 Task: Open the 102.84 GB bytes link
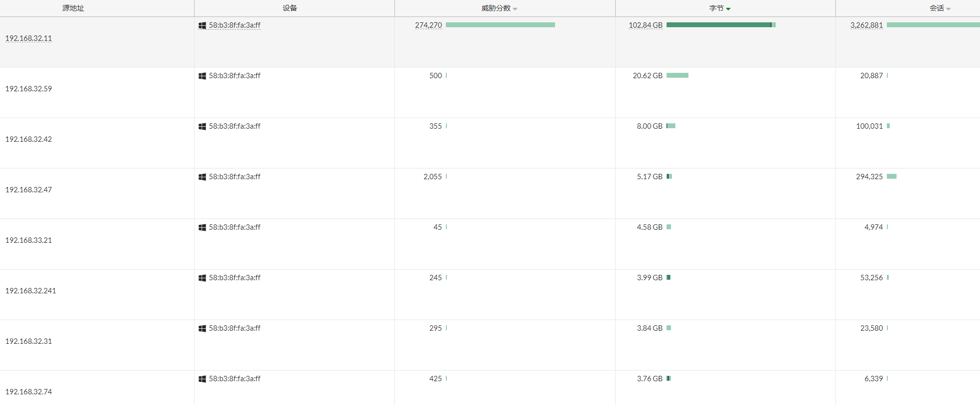(645, 25)
